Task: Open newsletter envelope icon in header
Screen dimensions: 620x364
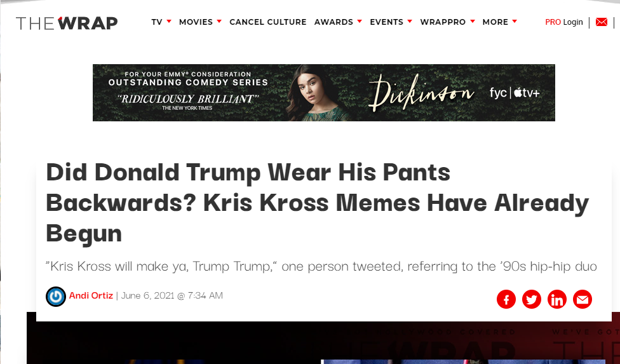Action: tap(602, 22)
